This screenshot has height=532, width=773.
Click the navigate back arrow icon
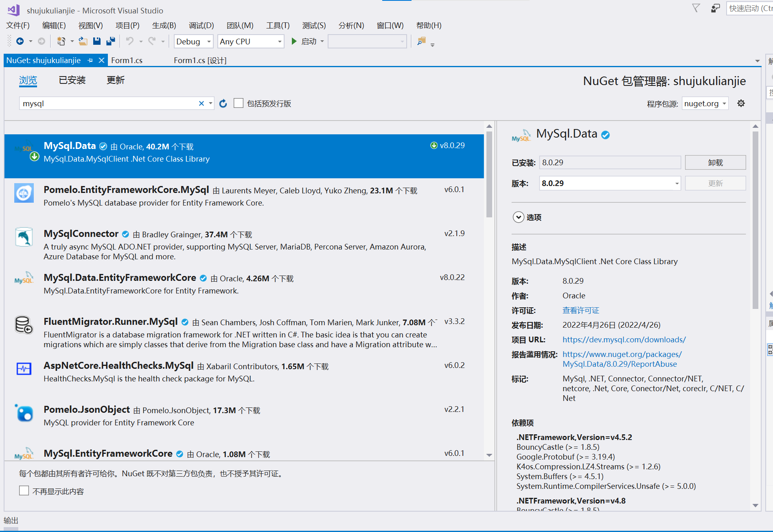click(x=20, y=41)
